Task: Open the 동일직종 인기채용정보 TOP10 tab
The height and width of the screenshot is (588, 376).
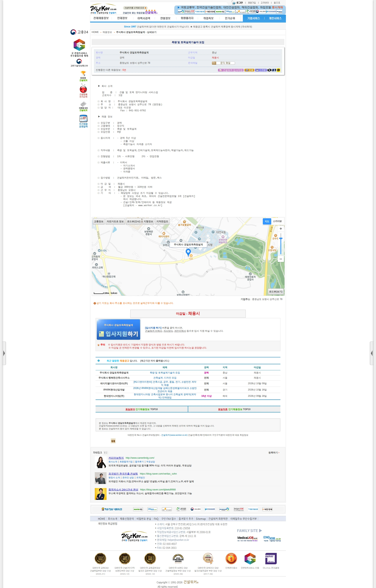Action: coord(234,409)
